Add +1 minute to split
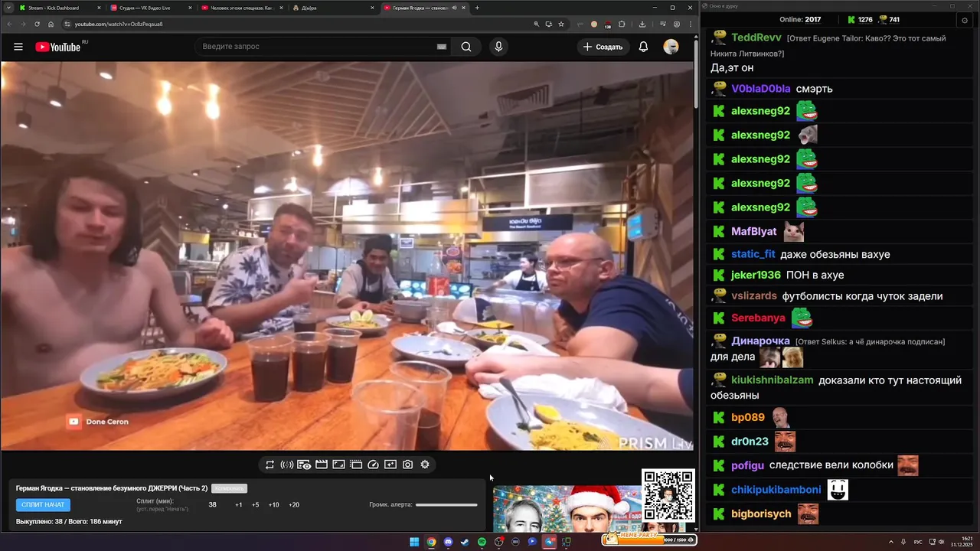980x551 pixels. pos(239,505)
